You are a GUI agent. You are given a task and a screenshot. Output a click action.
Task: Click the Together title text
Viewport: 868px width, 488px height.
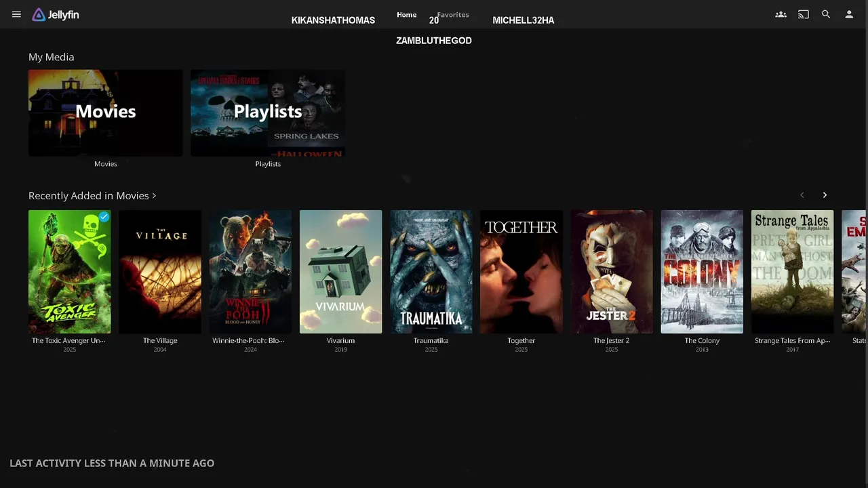pyautogui.click(x=521, y=341)
